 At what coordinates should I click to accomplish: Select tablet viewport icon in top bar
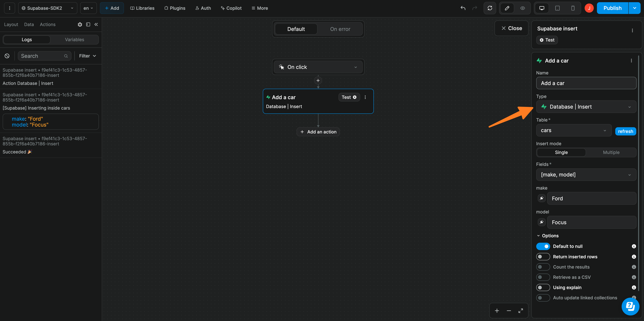[557, 8]
